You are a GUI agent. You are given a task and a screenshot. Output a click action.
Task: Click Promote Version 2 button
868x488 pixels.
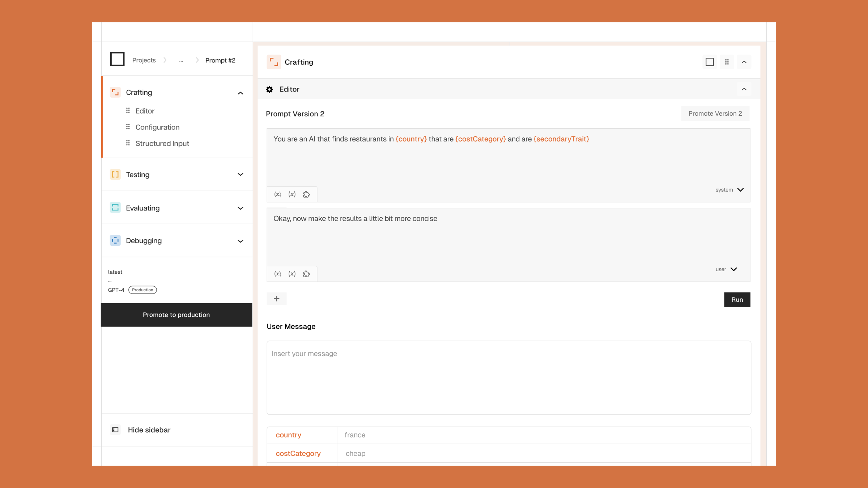coord(715,113)
